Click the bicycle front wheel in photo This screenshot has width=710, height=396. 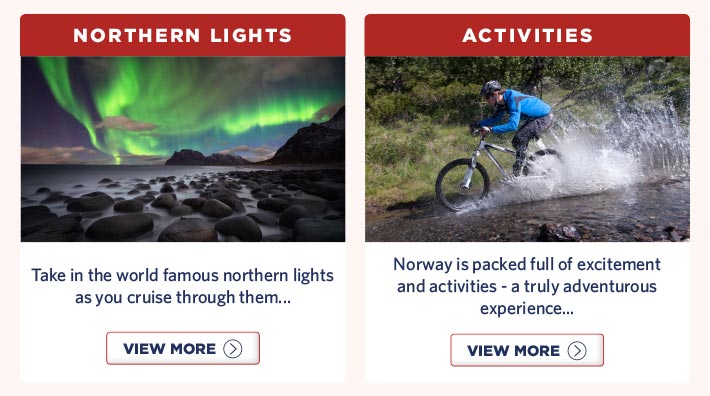tap(462, 185)
